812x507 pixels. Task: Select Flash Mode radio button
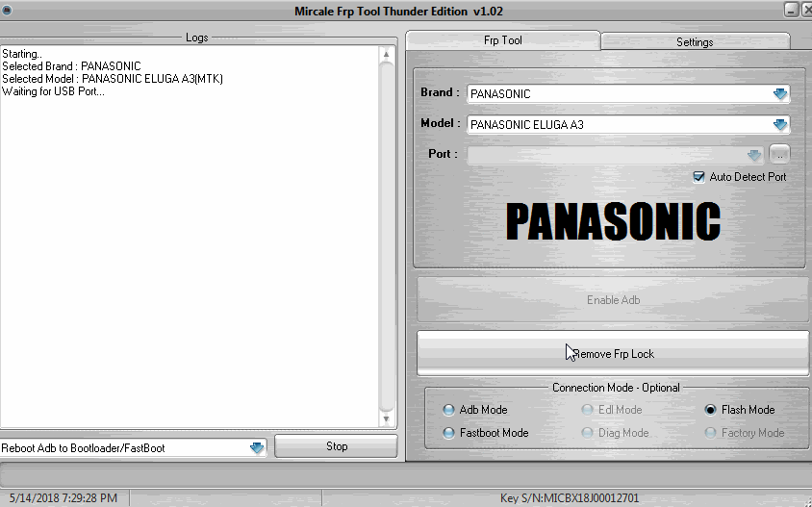click(x=710, y=410)
